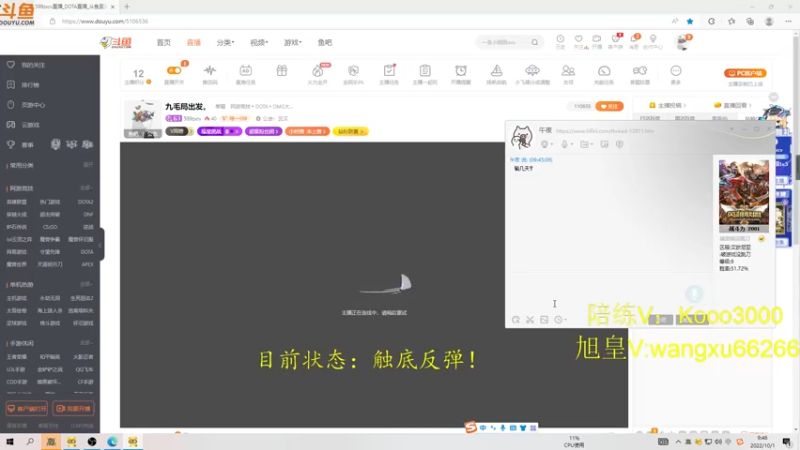Click 全部 beside 手游休闲 section

point(86,343)
